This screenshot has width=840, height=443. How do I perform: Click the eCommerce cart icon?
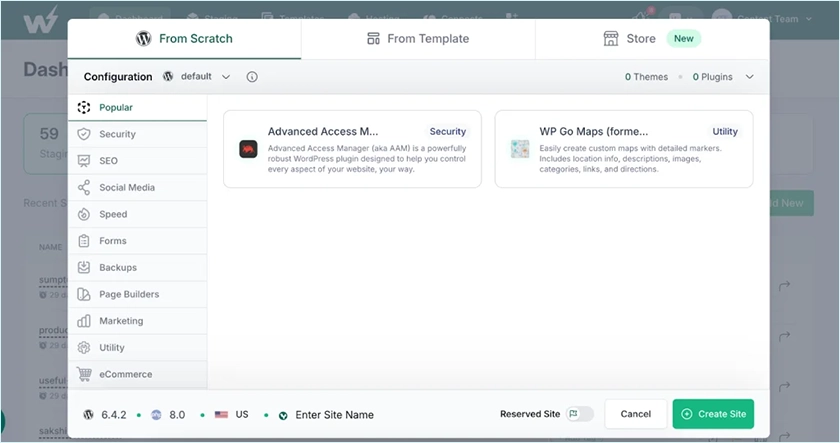[84, 375]
